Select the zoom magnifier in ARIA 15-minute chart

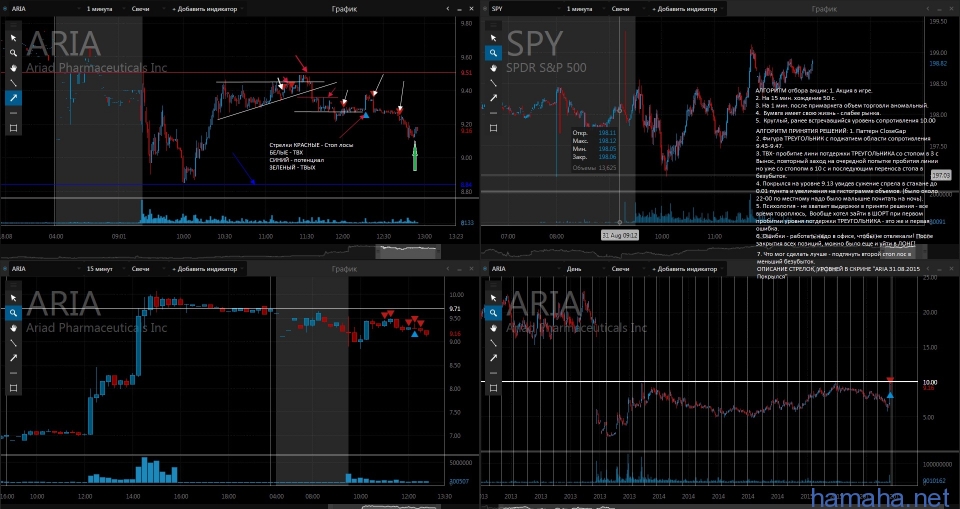[13, 312]
